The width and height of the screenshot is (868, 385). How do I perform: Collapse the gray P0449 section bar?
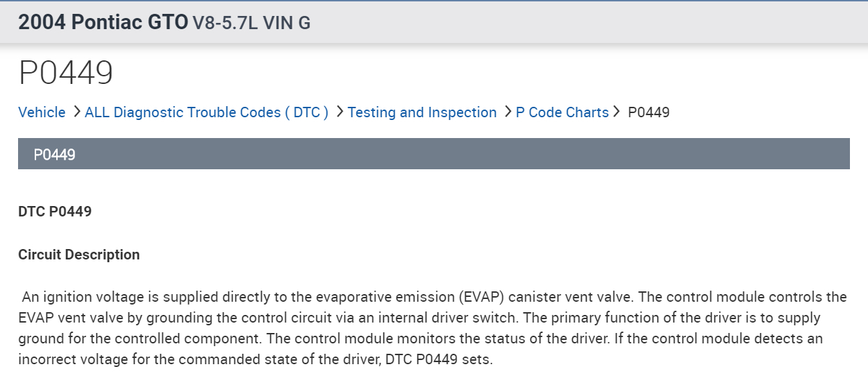click(x=433, y=154)
